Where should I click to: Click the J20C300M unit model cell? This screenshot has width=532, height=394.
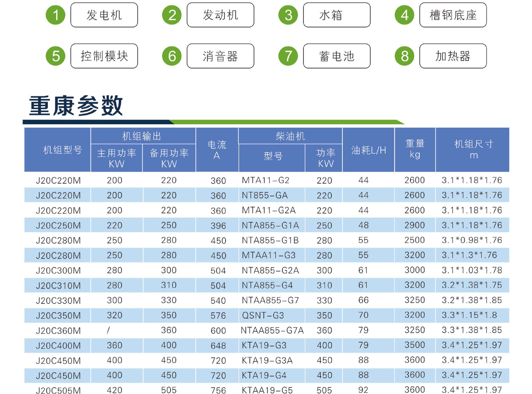pyautogui.click(x=58, y=271)
